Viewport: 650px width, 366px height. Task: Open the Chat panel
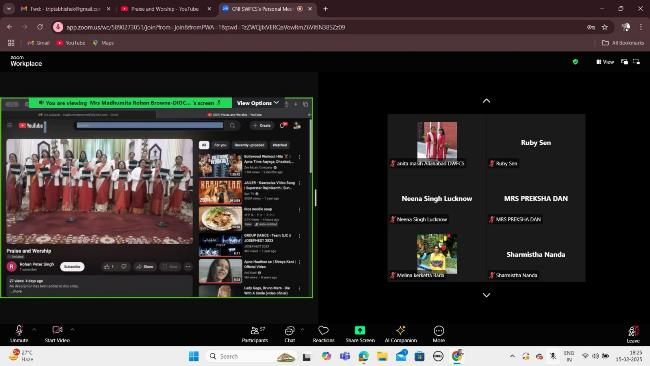pos(289,334)
